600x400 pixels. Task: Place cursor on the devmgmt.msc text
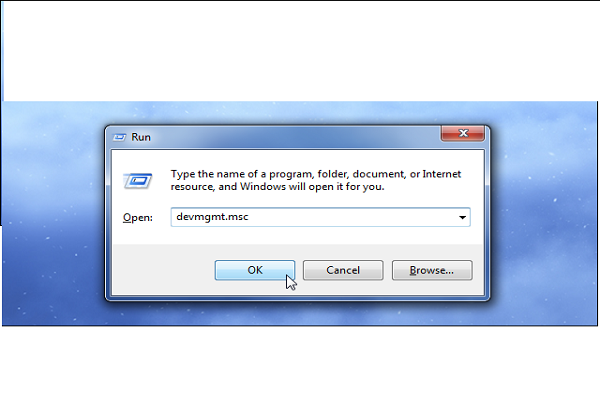212,217
